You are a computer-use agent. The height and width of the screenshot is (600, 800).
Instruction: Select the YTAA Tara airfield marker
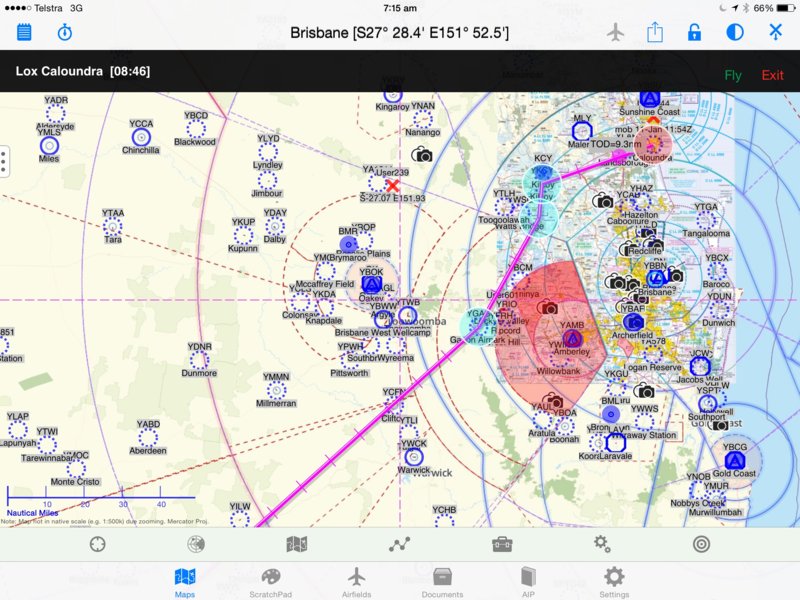coord(113,227)
